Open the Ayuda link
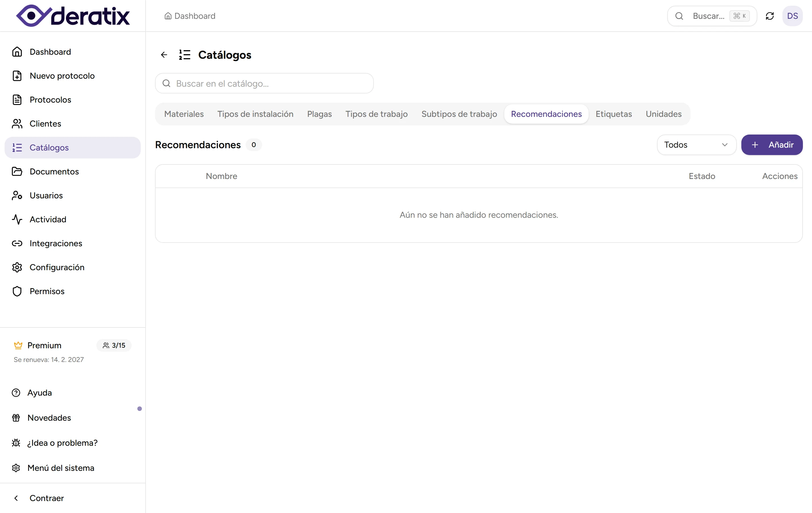Screen dimensions: 812x513 39,392
